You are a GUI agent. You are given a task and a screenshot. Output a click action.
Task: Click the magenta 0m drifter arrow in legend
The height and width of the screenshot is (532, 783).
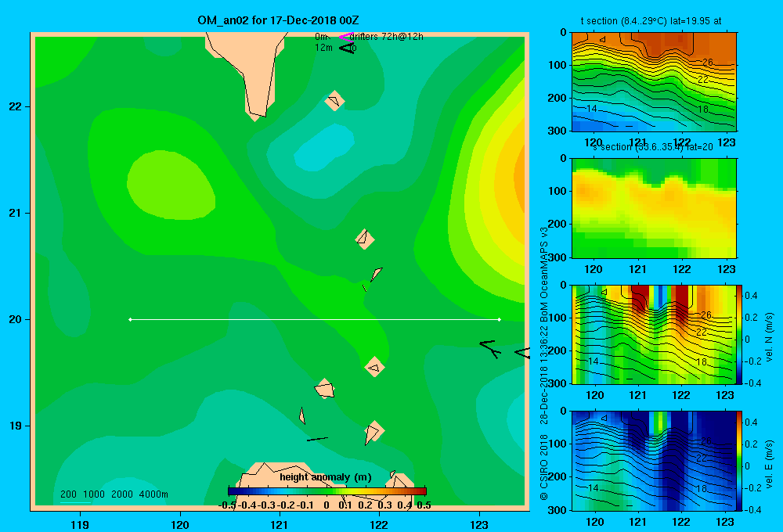346,37
